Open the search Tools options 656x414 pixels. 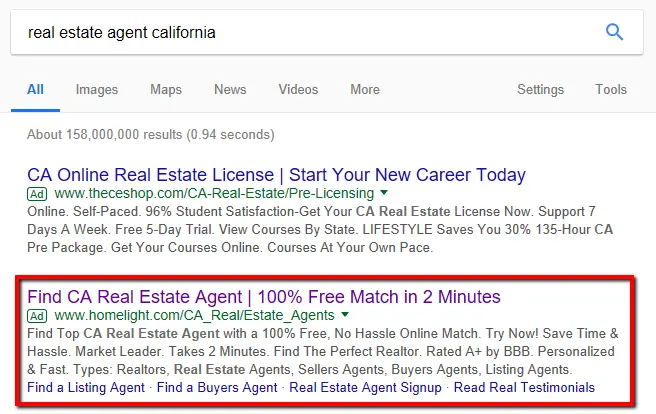[x=611, y=90]
